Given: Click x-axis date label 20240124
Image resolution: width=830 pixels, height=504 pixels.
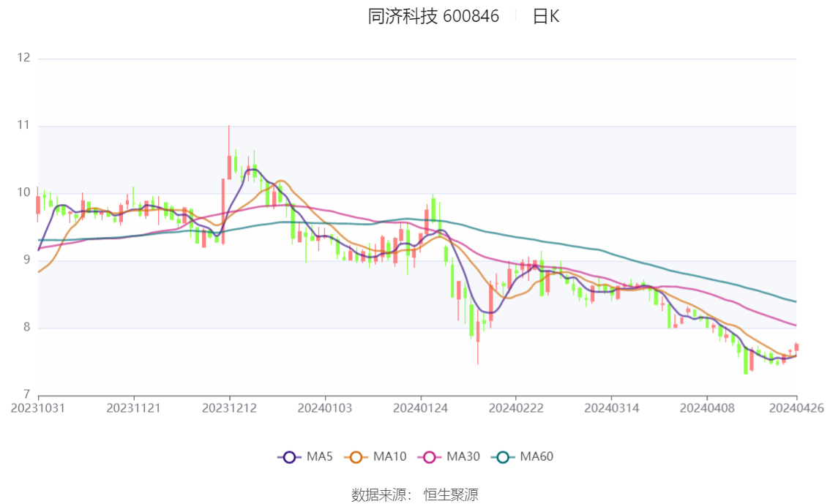Looking at the screenshot, I should tap(420, 408).
